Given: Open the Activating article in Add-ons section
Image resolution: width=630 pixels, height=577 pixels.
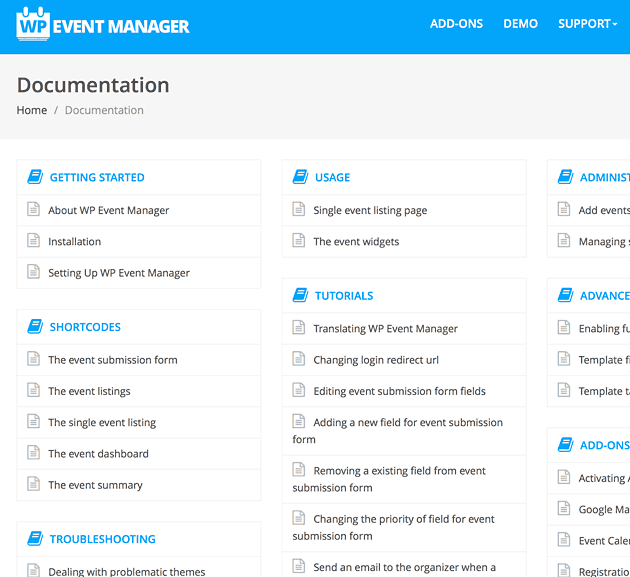Looking at the screenshot, I should [604, 478].
